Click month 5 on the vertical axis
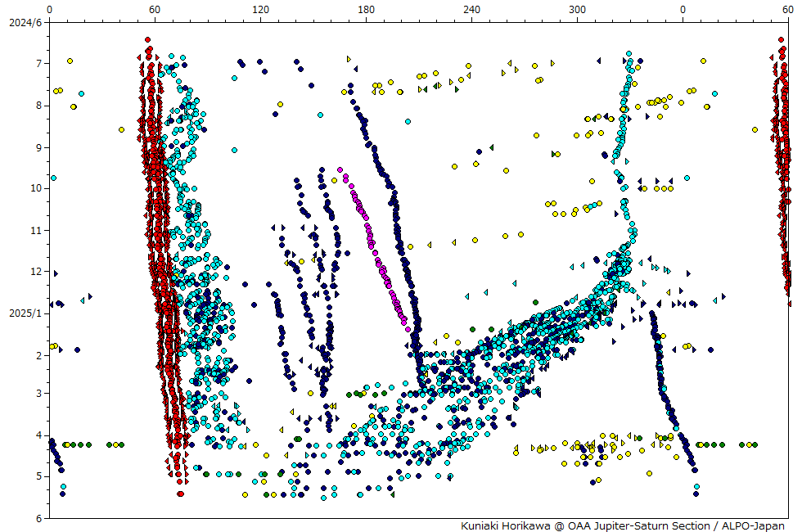 coord(38,476)
